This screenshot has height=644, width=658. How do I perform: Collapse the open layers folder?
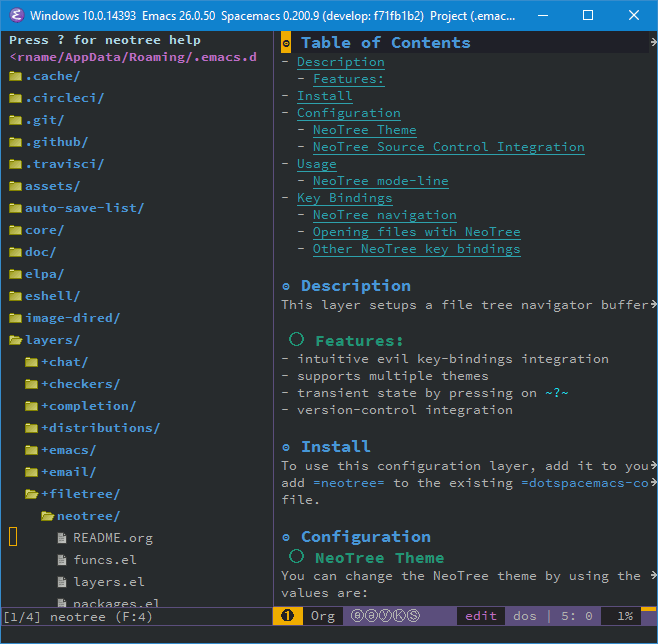16,340
